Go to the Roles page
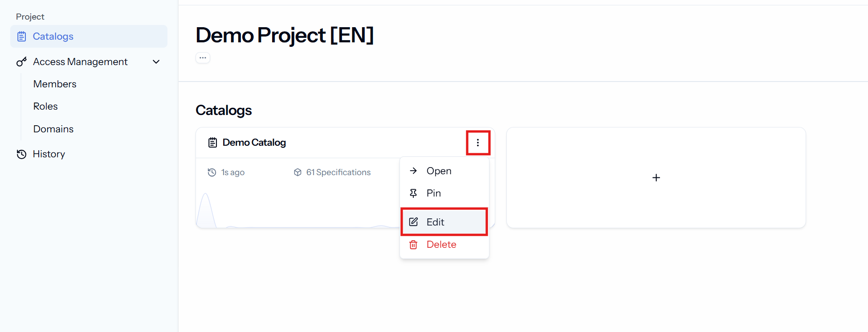 coord(45,106)
